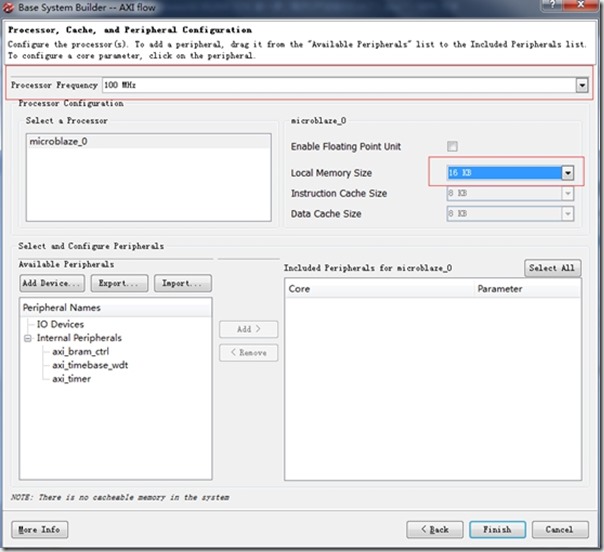Click the Add > button
The width and height of the screenshot is (604, 552).
click(248, 329)
